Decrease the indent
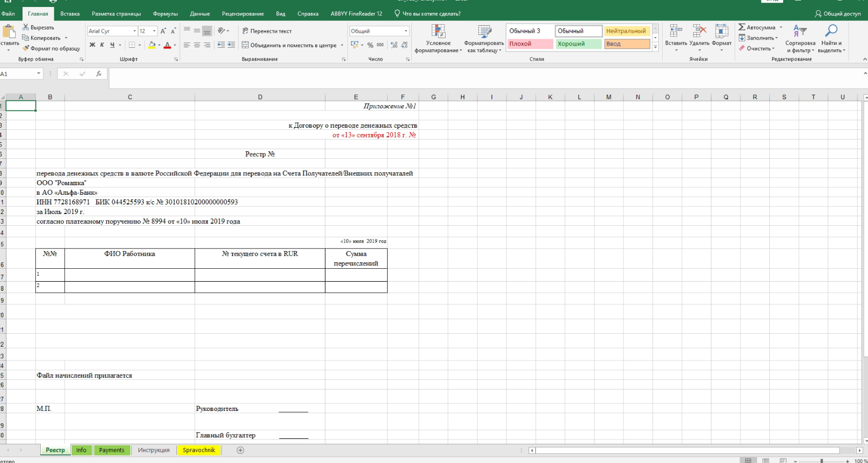Viewport: 868px width, 463px height. (x=221, y=45)
